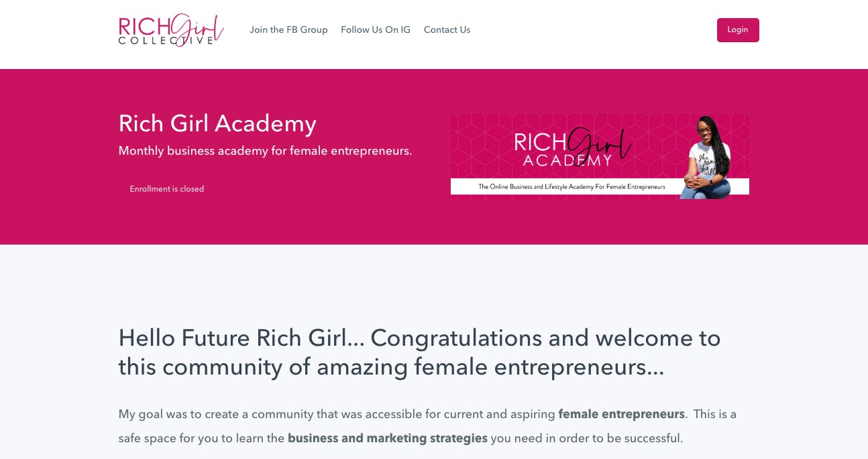Select the Girl script in the logo
This screenshot has width=868, height=459.
201,28
